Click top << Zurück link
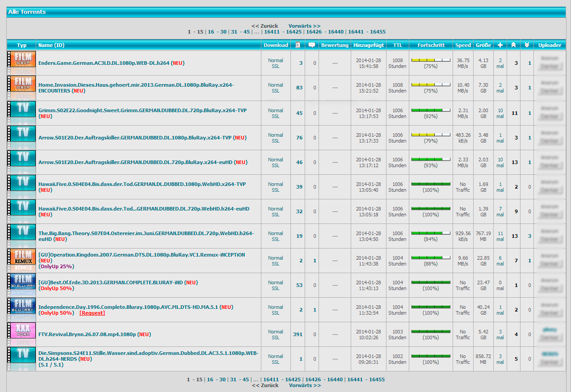 point(265,26)
